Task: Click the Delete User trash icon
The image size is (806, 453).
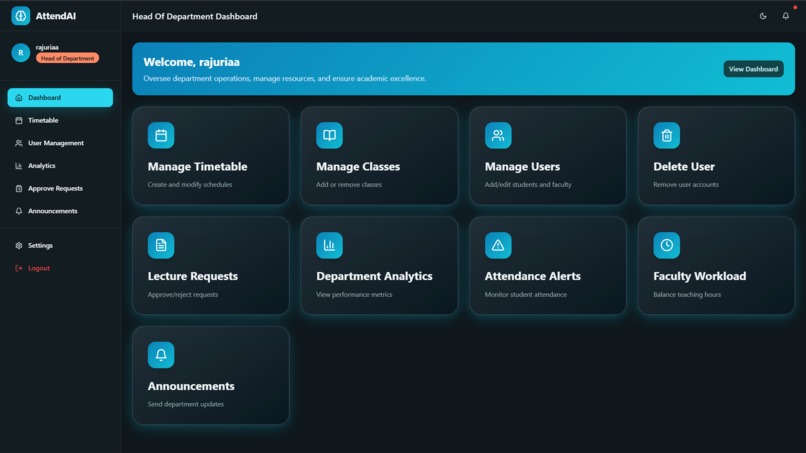Action: [667, 135]
